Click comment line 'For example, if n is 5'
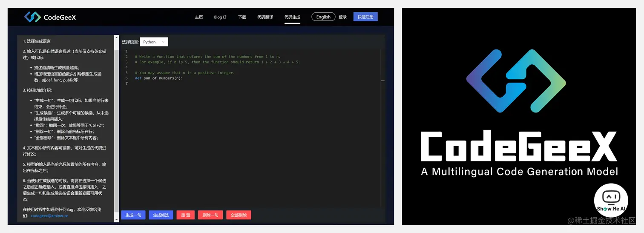644x233 pixels. click(x=218, y=62)
